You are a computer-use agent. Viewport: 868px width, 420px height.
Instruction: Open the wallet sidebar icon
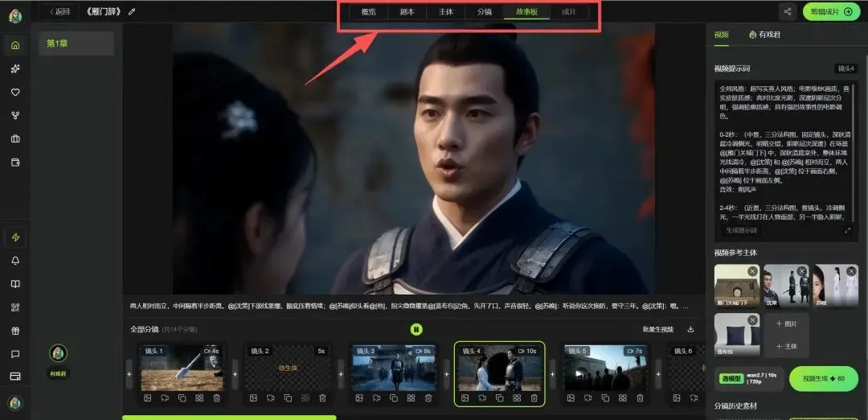[15, 162]
